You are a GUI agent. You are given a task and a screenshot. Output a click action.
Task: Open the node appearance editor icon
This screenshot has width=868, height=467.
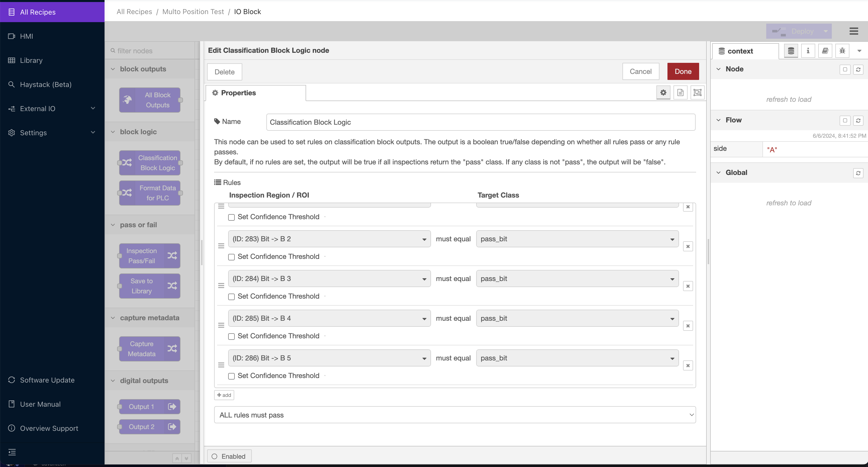coord(698,92)
